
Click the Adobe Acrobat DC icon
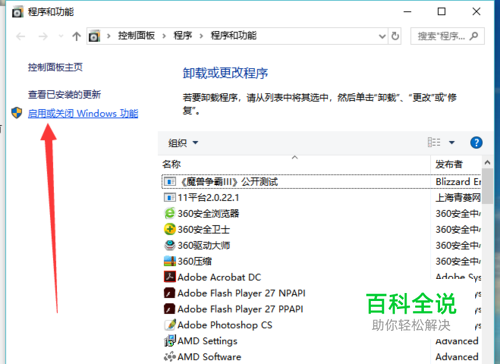point(170,277)
